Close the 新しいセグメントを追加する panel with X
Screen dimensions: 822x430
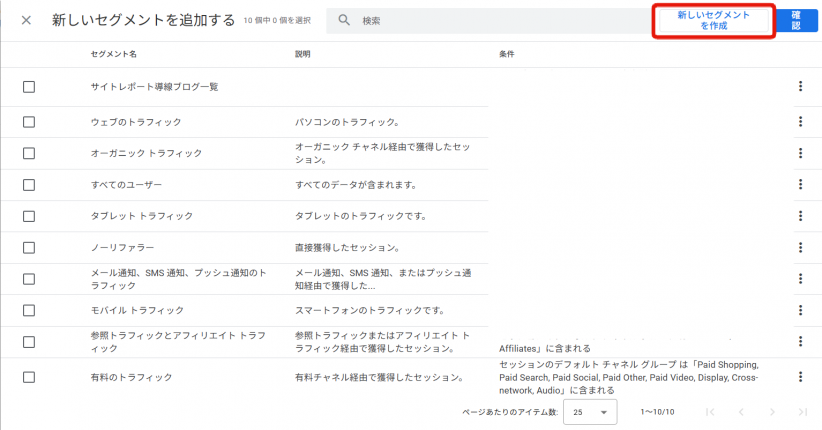pos(26,21)
